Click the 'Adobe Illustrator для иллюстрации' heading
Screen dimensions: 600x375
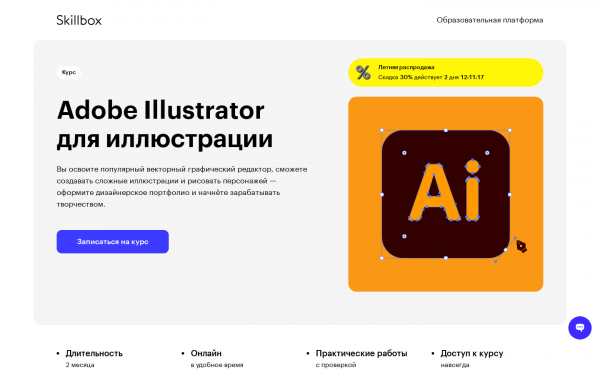[x=165, y=124]
